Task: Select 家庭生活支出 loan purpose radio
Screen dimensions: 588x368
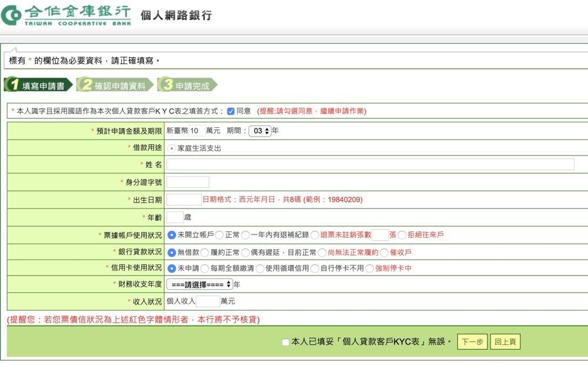Action: click(x=172, y=148)
